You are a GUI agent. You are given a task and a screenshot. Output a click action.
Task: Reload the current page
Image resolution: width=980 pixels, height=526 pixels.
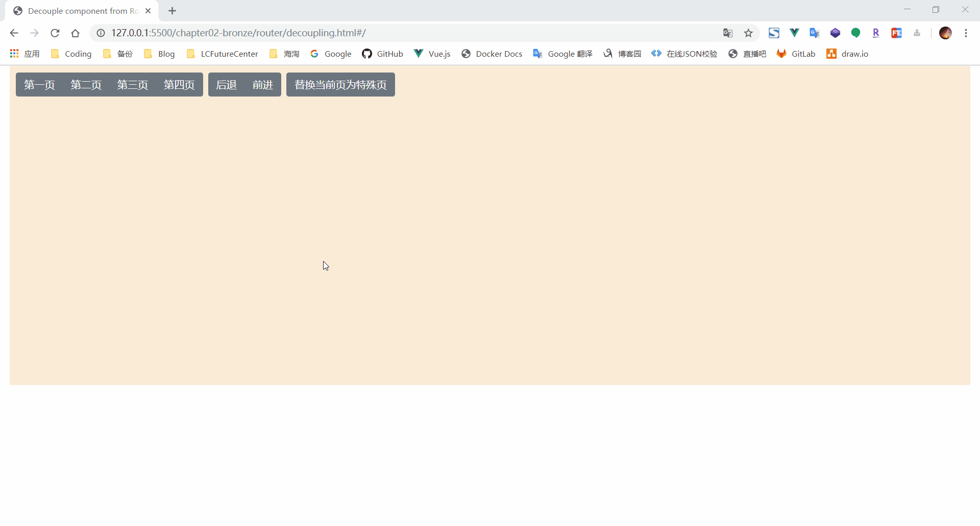tap(55, 33)
